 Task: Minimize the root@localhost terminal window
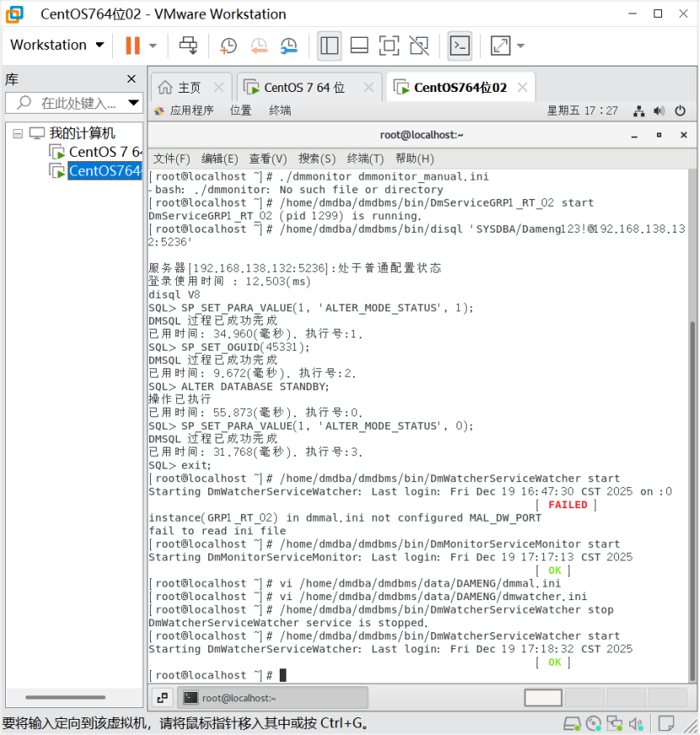click(634, 135)
